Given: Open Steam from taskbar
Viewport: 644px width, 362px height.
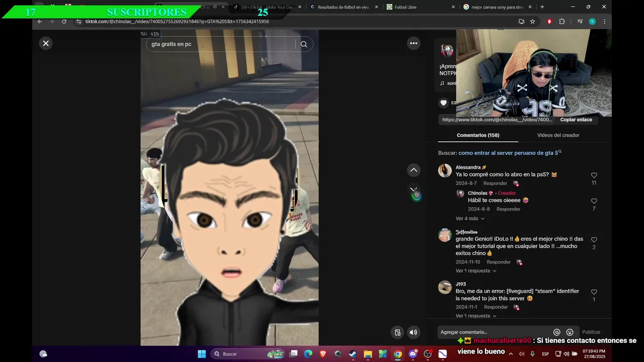Looking at the screenshot, I should click(353, 354).
